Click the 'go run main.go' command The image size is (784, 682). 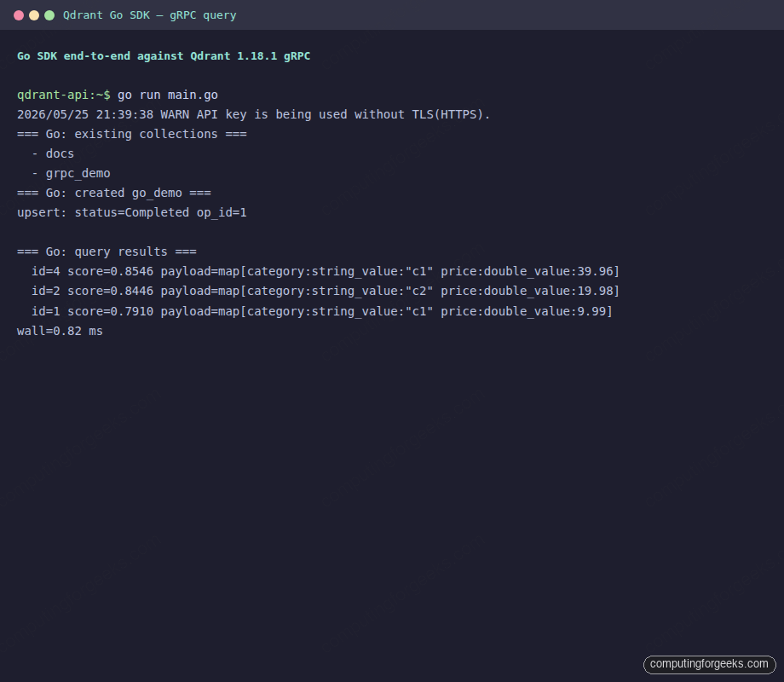tap(168, 95)
